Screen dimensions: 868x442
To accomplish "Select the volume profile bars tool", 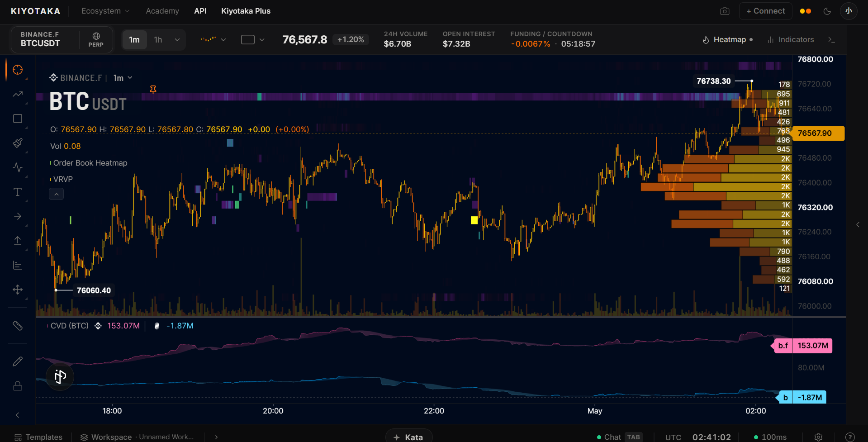I will pyautogui.click(x=18, y=265).
